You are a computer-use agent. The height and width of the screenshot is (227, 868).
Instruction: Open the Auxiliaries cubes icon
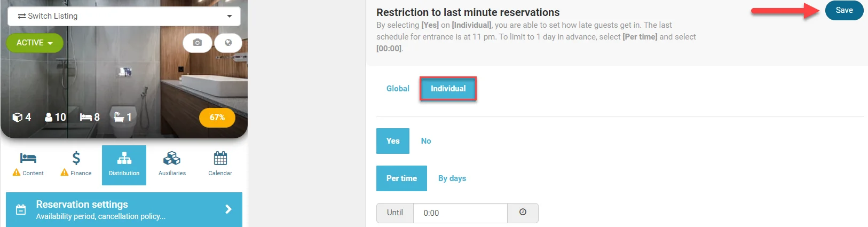[x=172, y=158]
